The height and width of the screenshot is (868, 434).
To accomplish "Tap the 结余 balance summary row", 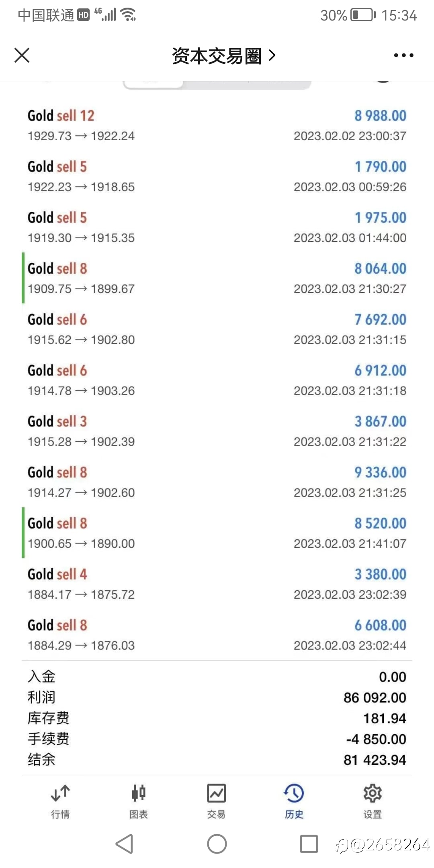I will (217, 759).
